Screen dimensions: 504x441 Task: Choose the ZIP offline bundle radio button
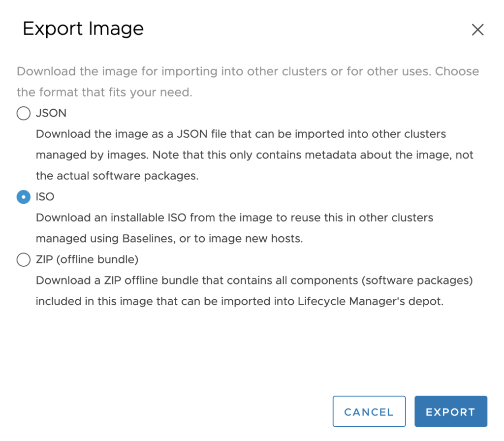click(x=23, y=260)
